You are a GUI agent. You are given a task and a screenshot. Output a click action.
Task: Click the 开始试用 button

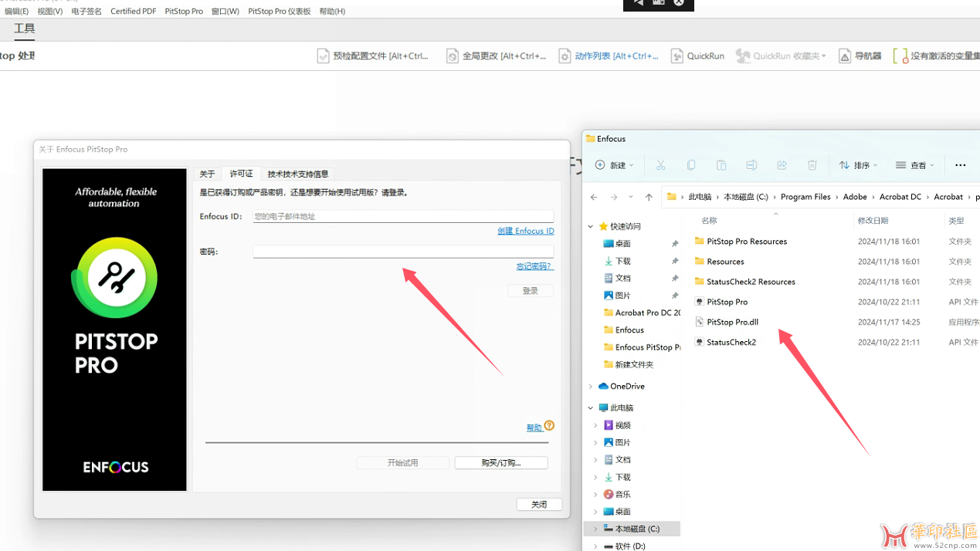[402, 463]
